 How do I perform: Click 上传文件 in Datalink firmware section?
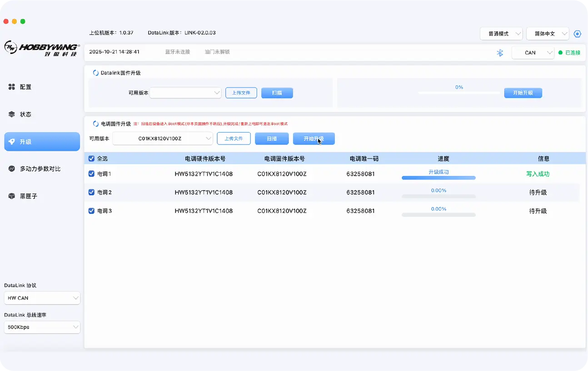click(x=241, y=93)
